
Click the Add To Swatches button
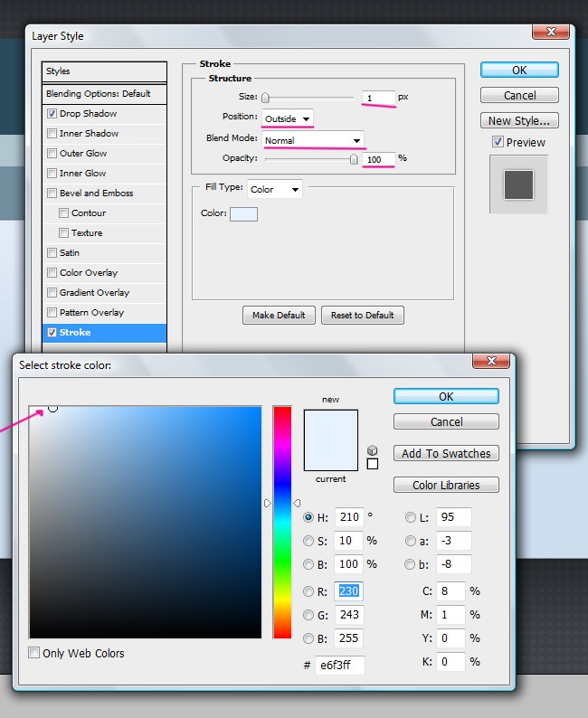(x=446, y=453)
